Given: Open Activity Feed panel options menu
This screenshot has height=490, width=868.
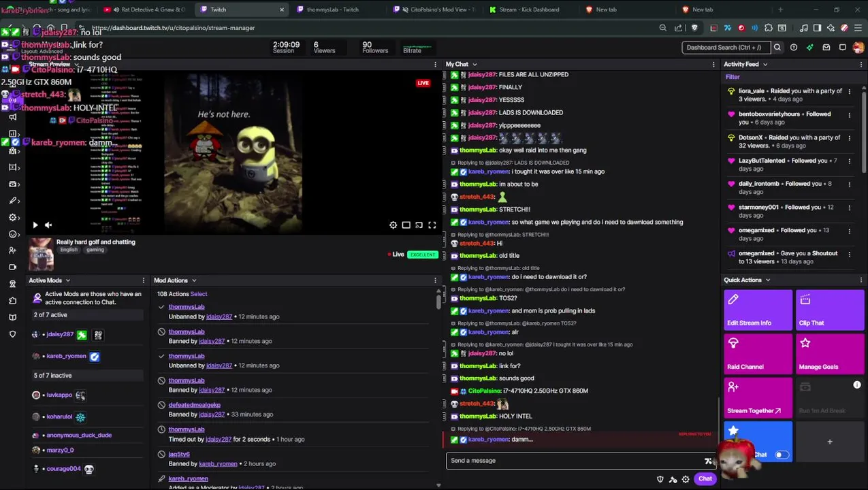Looking at the screenshot, I should click(861, 65).
